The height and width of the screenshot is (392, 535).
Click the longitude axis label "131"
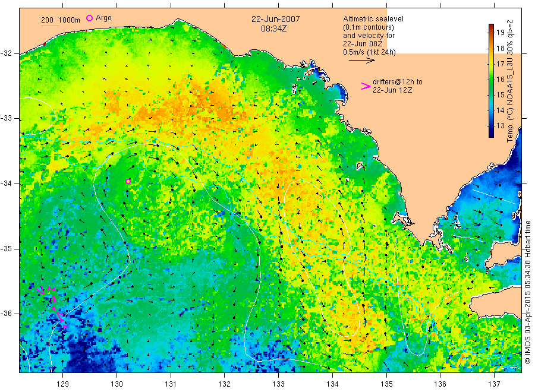coord(171,384)
